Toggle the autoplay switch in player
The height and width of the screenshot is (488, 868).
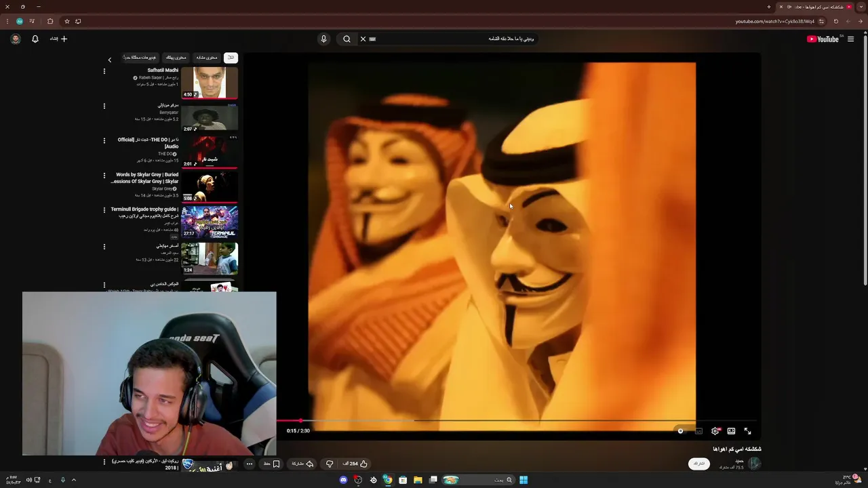[682, 431]
